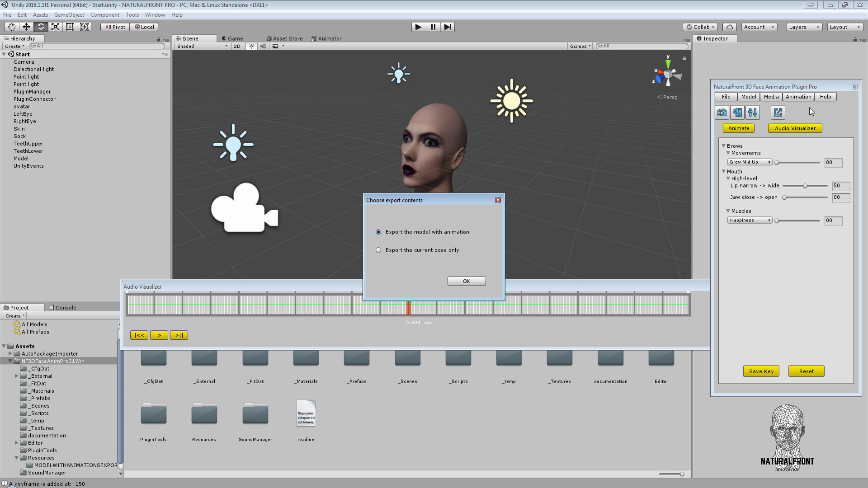Toggle Pivot mode in the toolbar
Screen dimensions: 868x488
(x=114, y=27)
